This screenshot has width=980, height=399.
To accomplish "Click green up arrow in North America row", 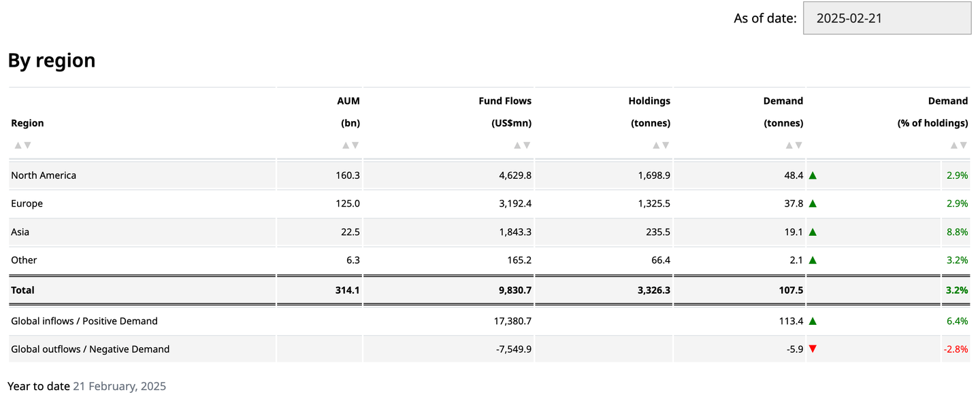I will (813, 175).
